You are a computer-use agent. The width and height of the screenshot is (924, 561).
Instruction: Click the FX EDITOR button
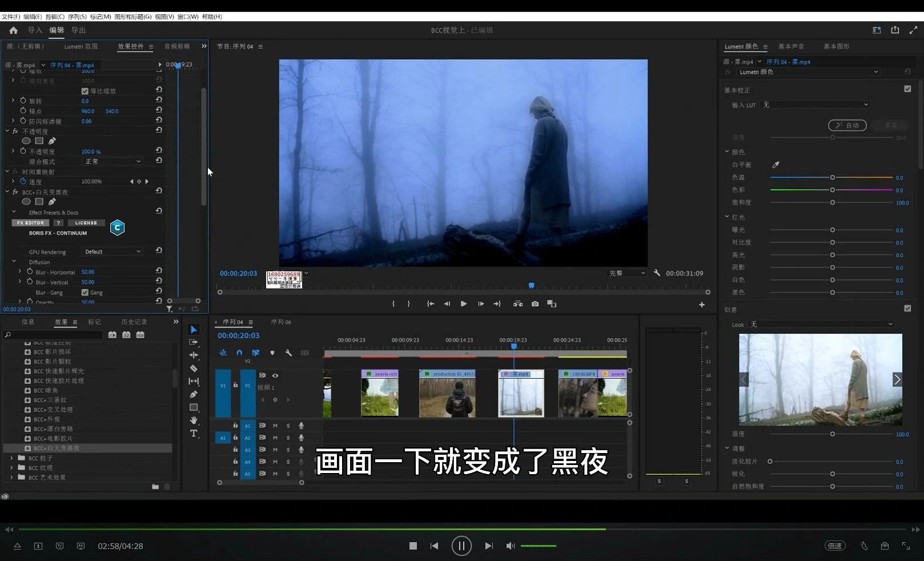[x=30, y=223]
